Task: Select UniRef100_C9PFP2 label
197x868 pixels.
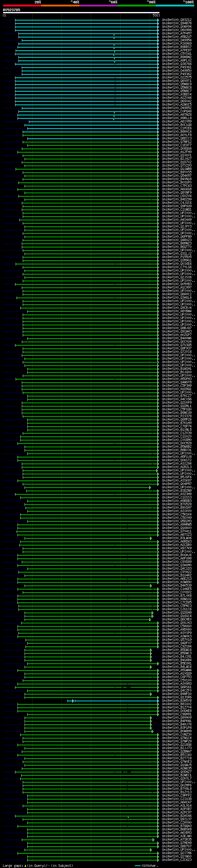Action: point(177,796)
